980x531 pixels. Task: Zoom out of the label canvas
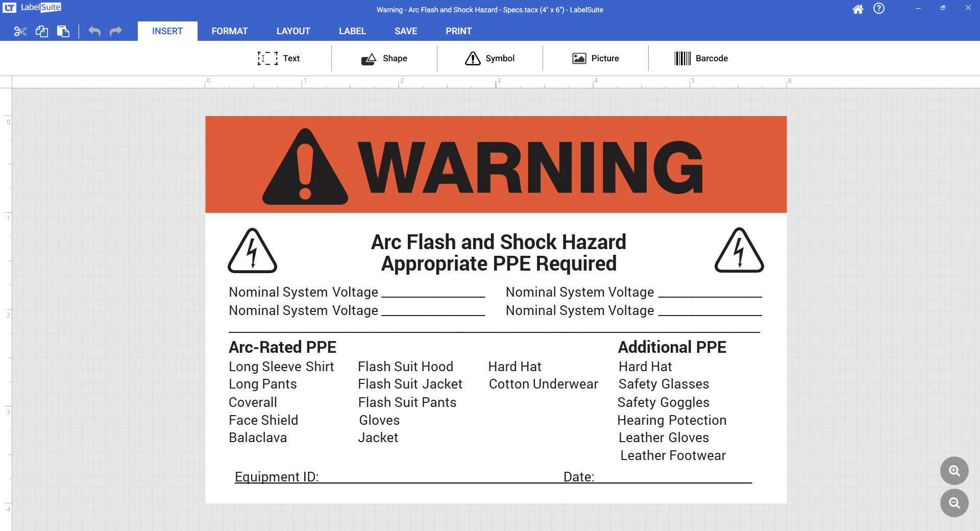[954, 503]
